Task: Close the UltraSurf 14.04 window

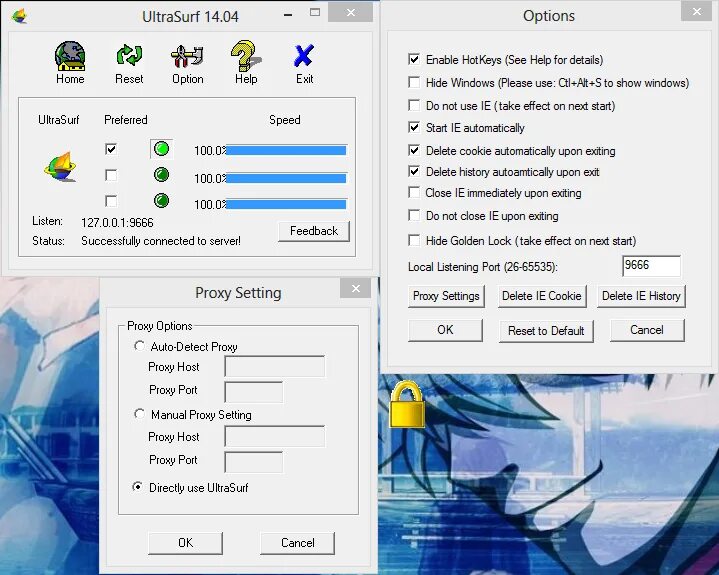Action: 351,13
